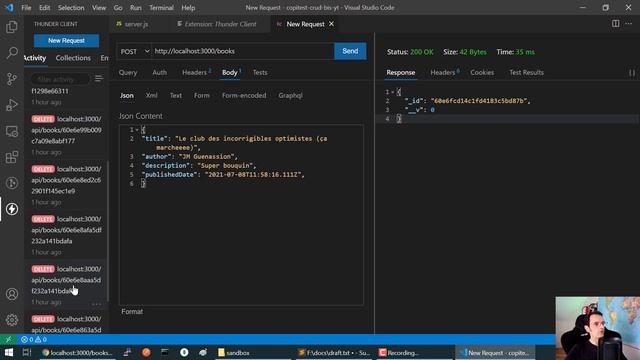This screenshot has height=360, width=640.
Task: Select Xml body type
Action: 151,96
